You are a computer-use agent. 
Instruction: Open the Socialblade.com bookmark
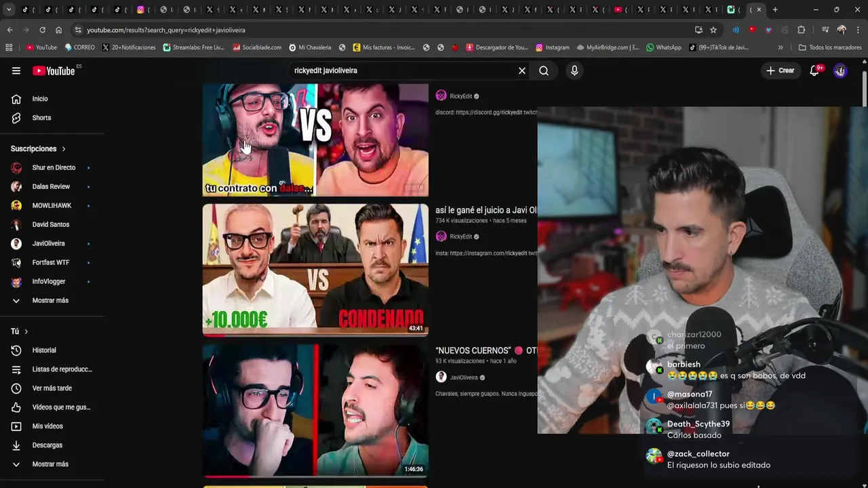tap(257, 47)
